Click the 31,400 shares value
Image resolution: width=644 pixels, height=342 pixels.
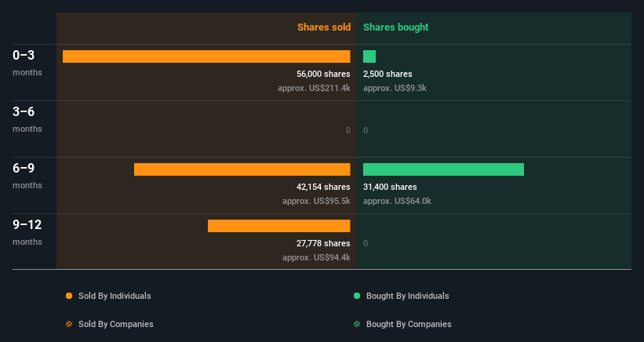point(390,187)
